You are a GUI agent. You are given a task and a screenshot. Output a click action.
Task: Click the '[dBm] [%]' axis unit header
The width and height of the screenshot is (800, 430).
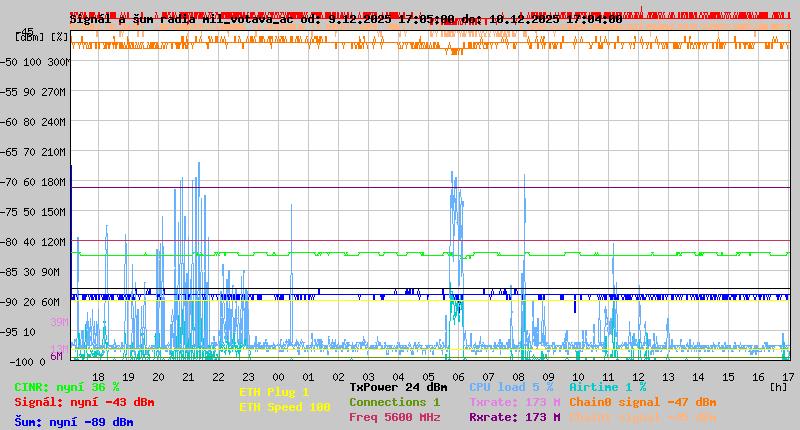(x=41, y=37)
